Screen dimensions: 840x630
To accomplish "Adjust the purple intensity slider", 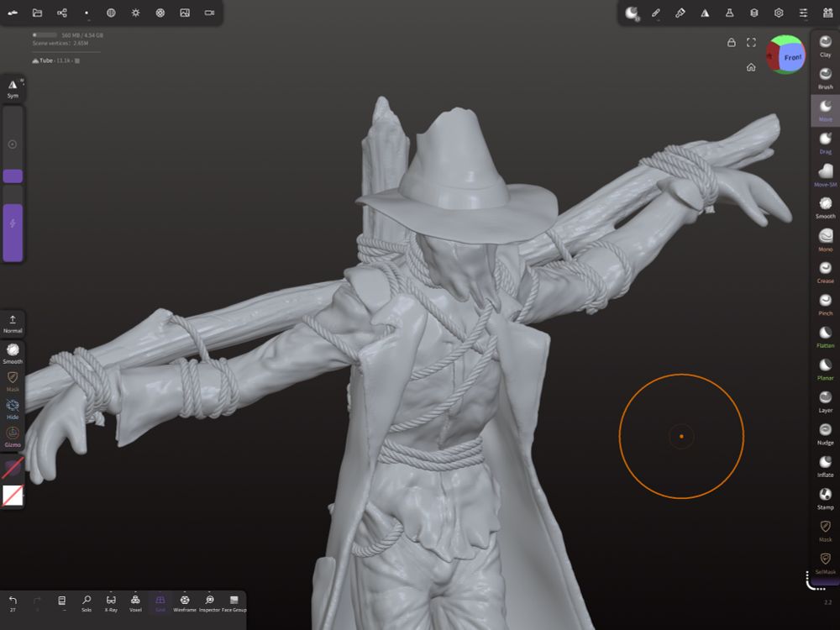I will (13, 224).
